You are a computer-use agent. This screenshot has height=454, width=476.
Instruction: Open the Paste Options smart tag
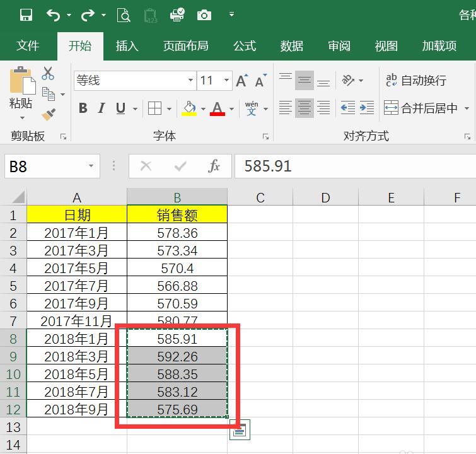pyautogui.click(x=240, y=429)
